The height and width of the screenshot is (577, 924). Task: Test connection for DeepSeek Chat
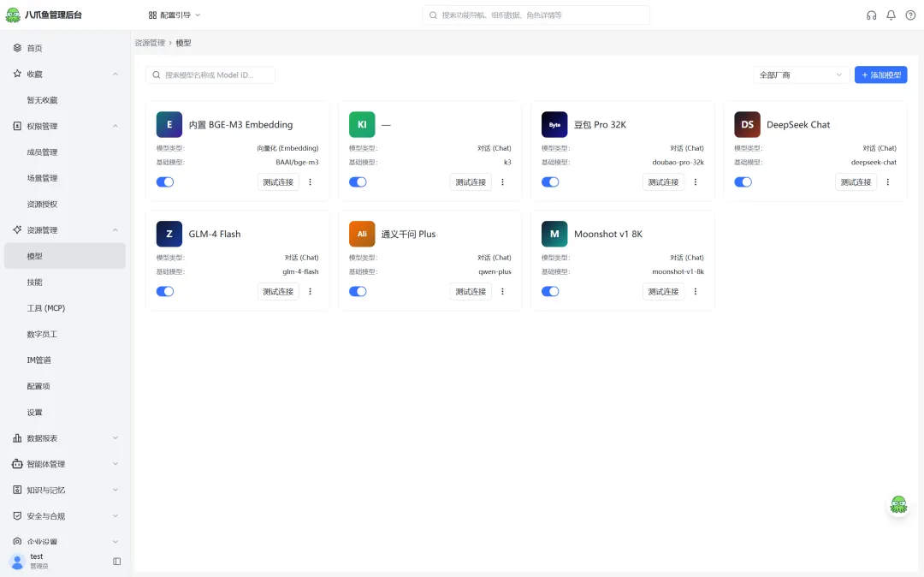[x=856, y=182]
